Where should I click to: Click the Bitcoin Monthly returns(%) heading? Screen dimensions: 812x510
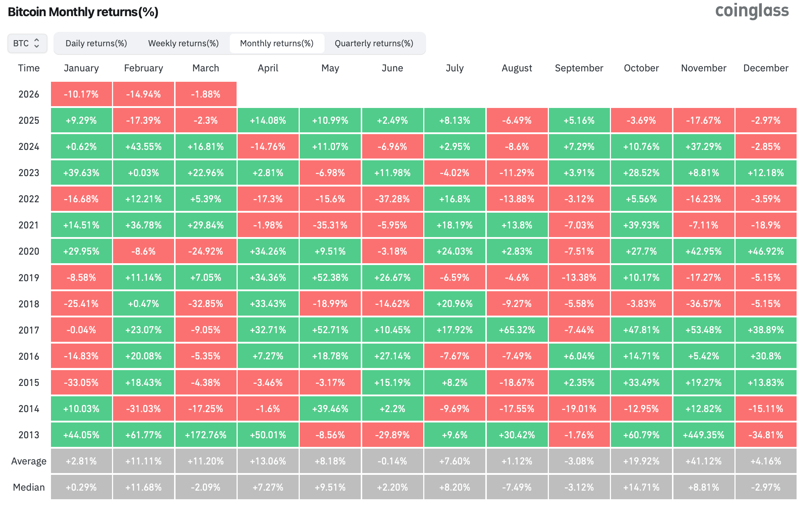[83, 12]
